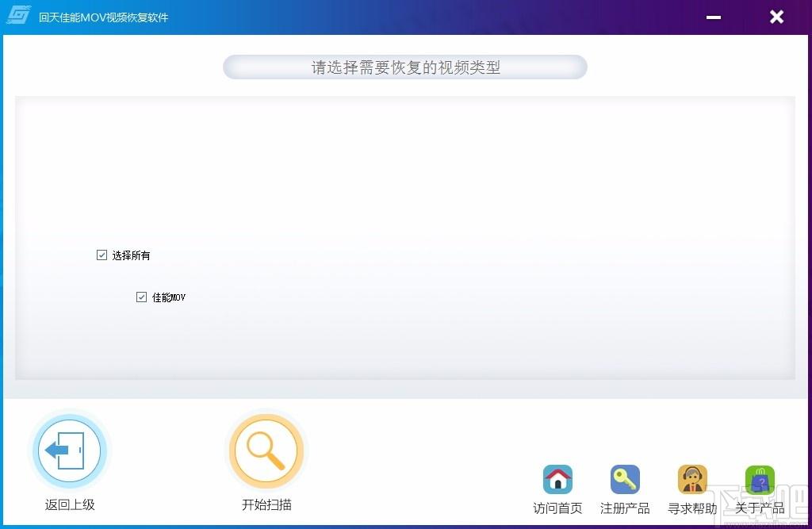Screen dimensions: 812x529
Task: Start scanning with the magnifier icon
Action: (x=266, y=450)
